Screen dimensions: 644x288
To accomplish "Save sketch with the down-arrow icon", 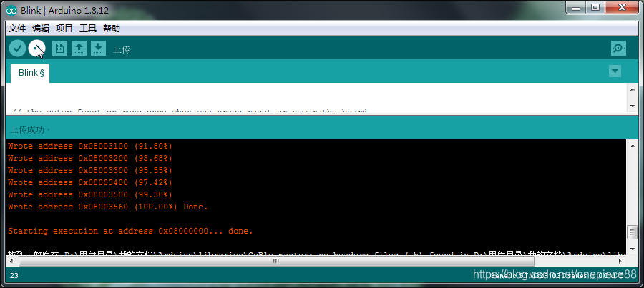I will tap(98, 49).
